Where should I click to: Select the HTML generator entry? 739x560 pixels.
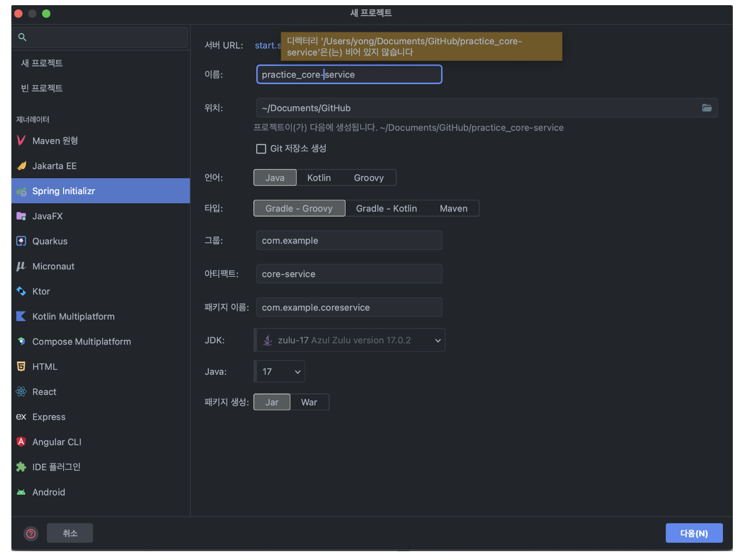101,366
